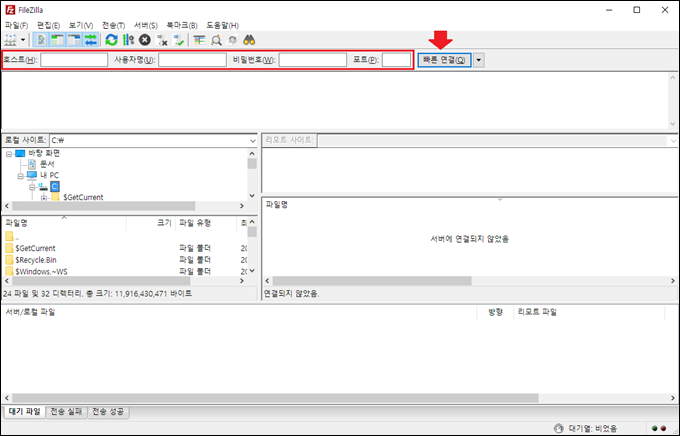Cancel the current operation
This screenshot has height=436, width=680.
145,40
